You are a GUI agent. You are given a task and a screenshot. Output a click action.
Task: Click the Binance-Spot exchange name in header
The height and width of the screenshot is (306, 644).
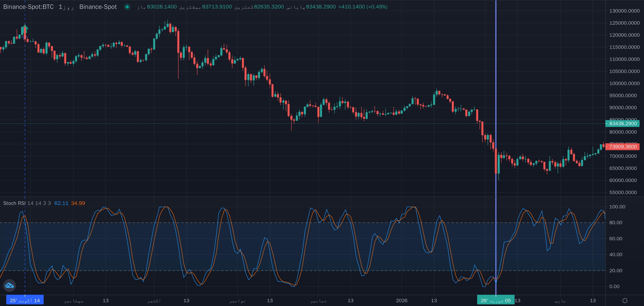tap(98, 7)
